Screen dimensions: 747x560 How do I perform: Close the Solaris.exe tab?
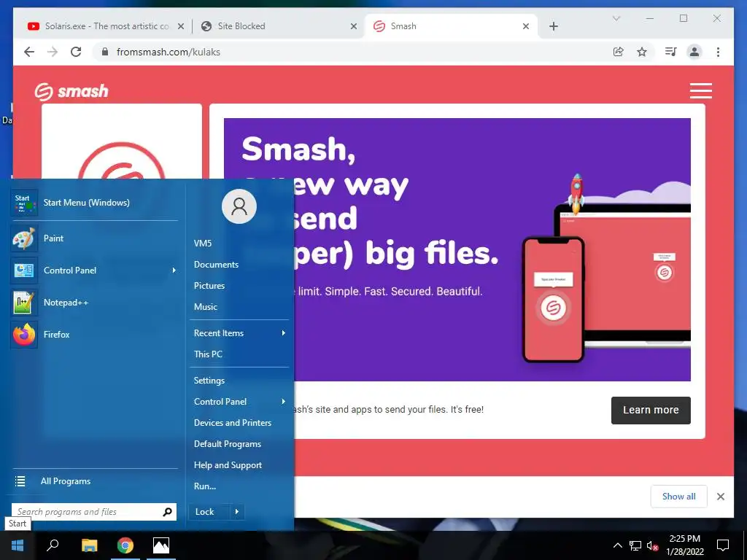181,26
